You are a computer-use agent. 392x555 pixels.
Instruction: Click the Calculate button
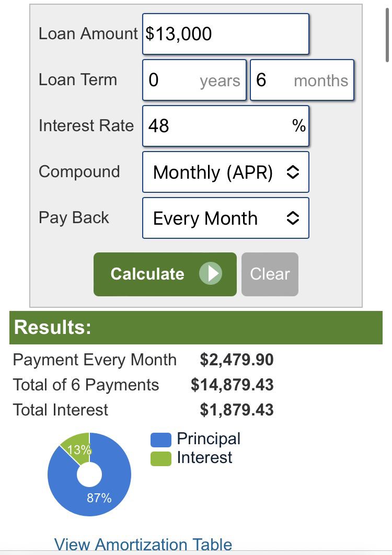coord(165,274)
